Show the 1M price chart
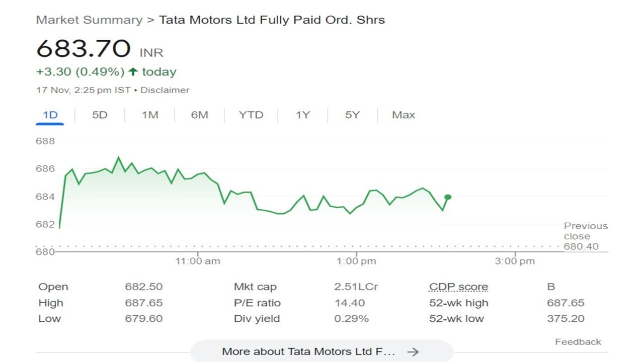This screenshot has height=362, width=644. [150, 115]
